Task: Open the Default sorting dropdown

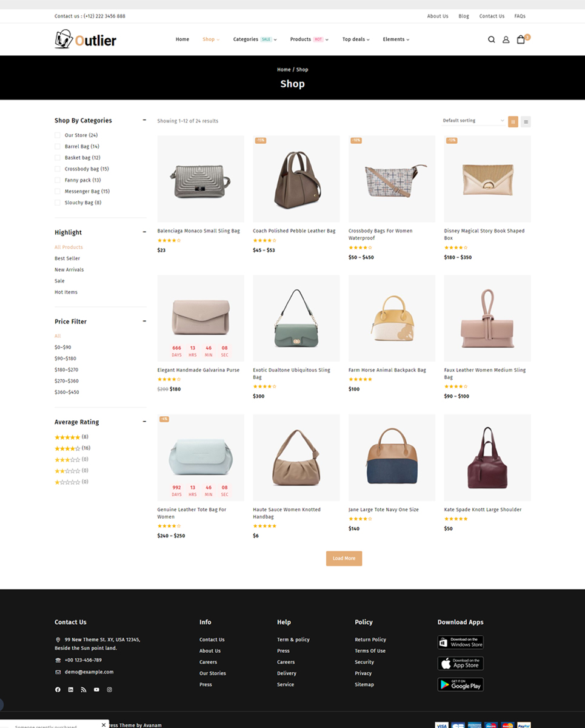Action: tap(473, 121)
